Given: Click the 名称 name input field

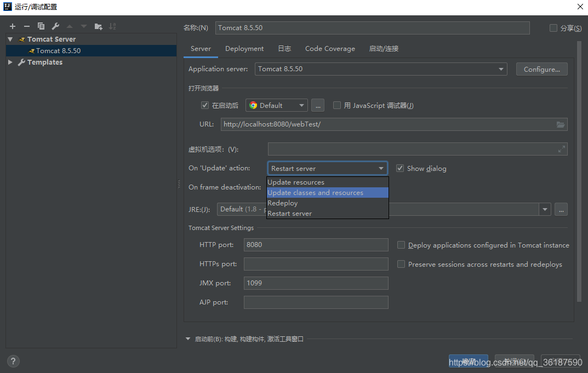Looking at the screenshot, I should click(x=373, y=28).
